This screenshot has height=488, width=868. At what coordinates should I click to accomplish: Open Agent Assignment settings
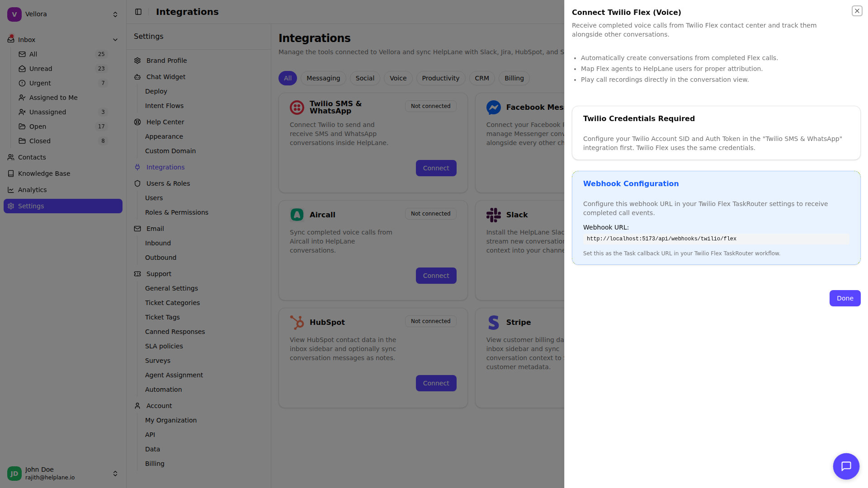(174, 375)
